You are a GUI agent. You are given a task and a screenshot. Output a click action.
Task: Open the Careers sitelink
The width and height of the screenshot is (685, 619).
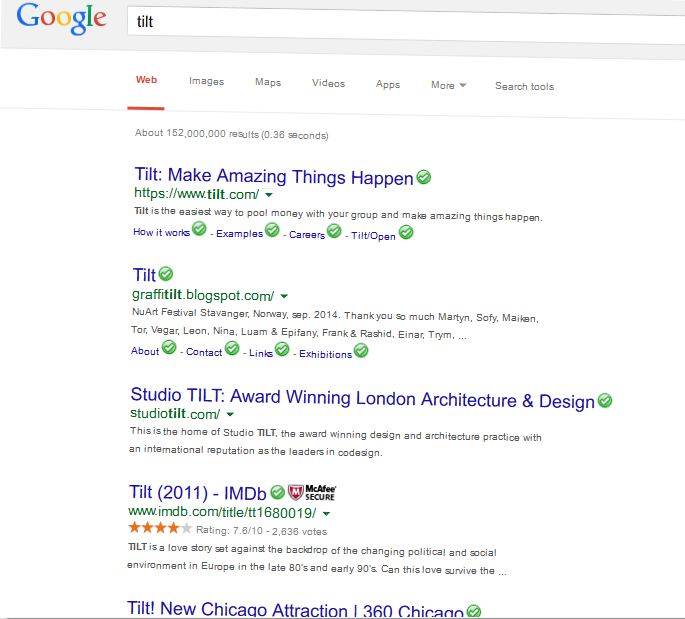pos(307,235)
